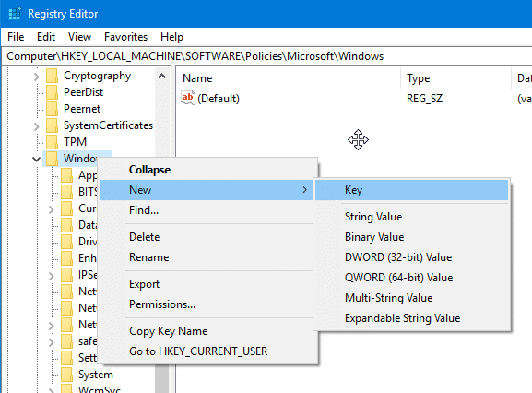Expand the IPSe subkey
The width and height of the screenshot is (532, 393).
(52, 276)
